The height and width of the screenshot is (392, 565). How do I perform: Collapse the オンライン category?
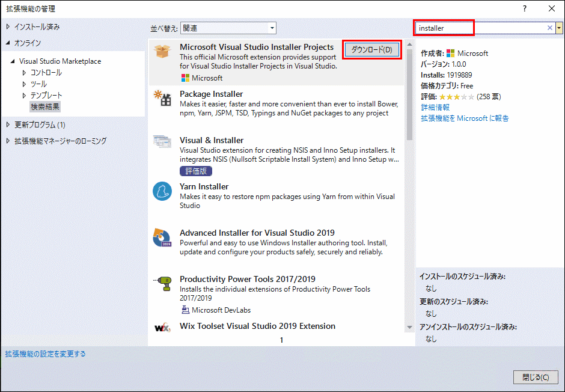click(x=8, y=43)
